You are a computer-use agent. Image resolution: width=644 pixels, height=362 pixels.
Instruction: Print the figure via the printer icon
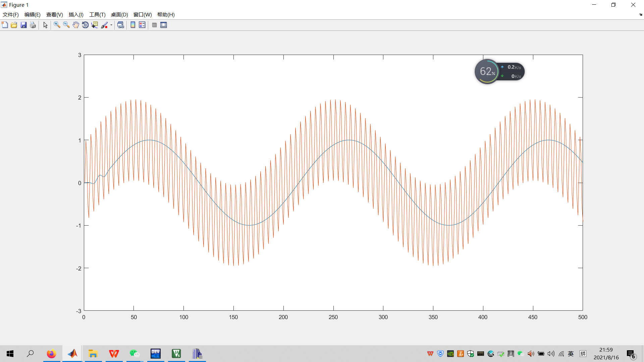[33, 25]
